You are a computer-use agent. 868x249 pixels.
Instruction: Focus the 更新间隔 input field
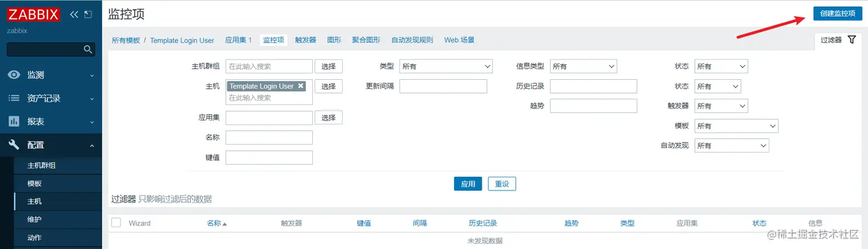pos(443,86)
